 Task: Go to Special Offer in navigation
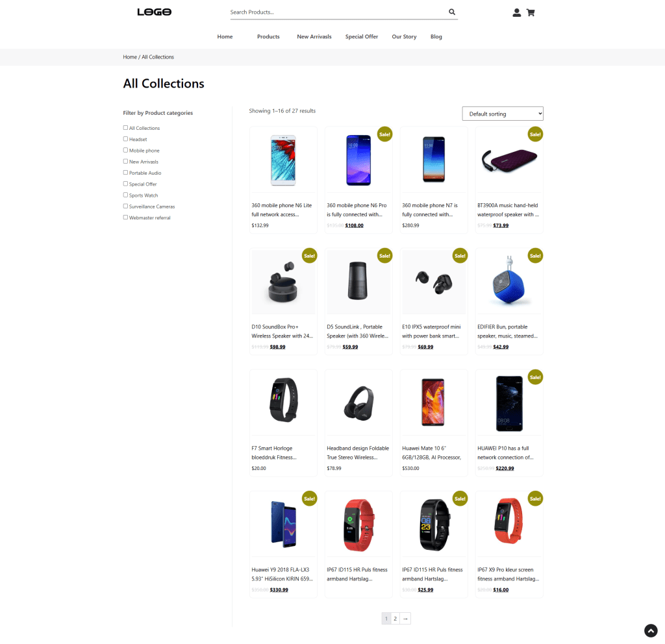[x=361, y=36]
